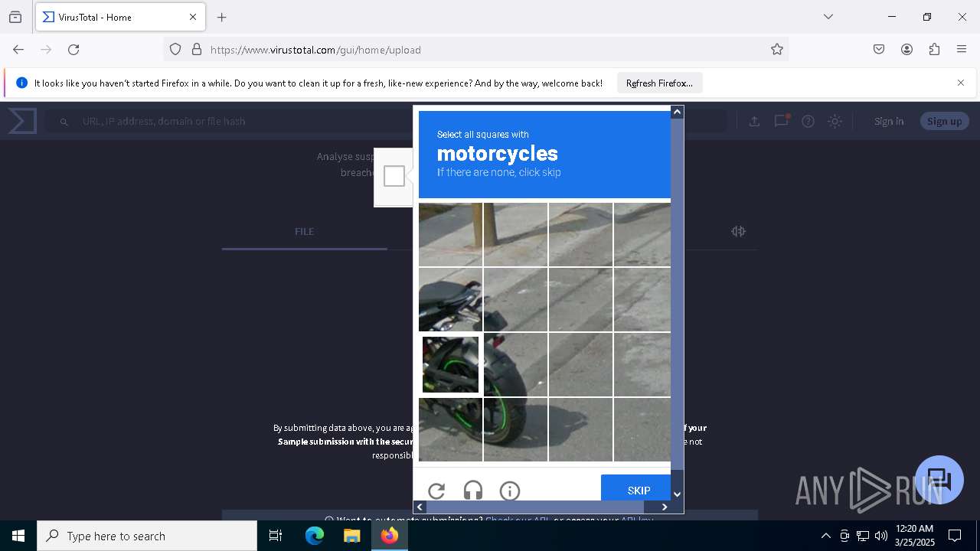
Task: Open the Firefox account icon
Action: click(x=906, y=50)
